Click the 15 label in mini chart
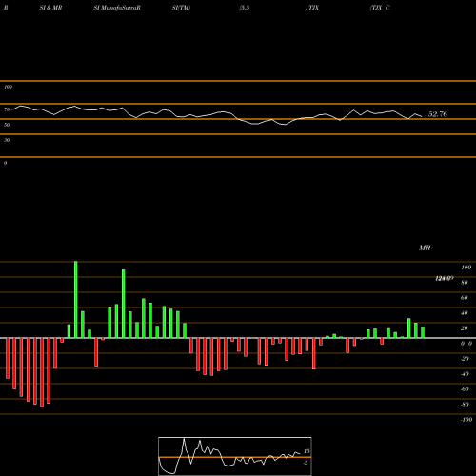Screen dimensions: 476x476 pyautogui.click(x=307, y=451)
